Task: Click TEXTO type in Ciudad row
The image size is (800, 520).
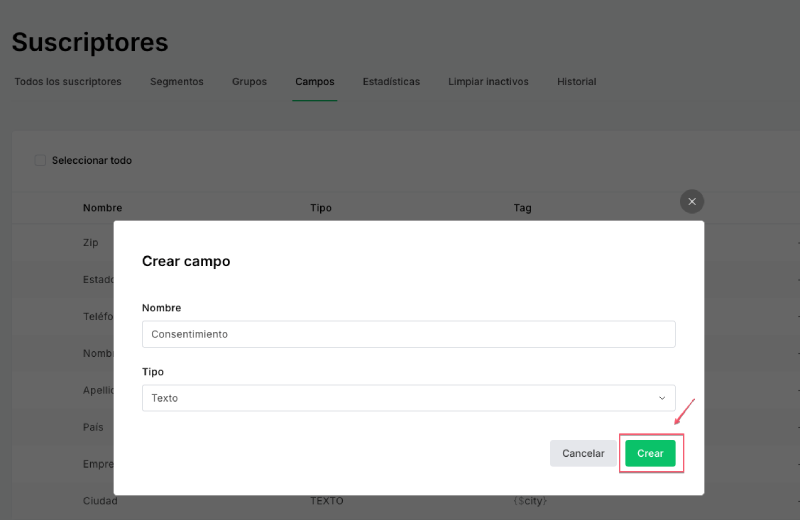Action: tap(327, 501)
